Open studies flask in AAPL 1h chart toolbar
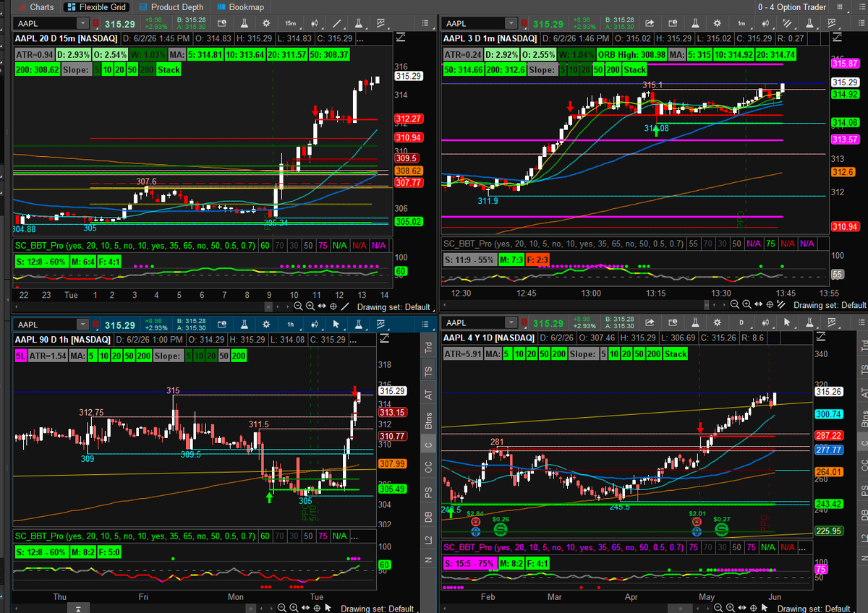The image size is (868, 613). (x=244, y=324)
